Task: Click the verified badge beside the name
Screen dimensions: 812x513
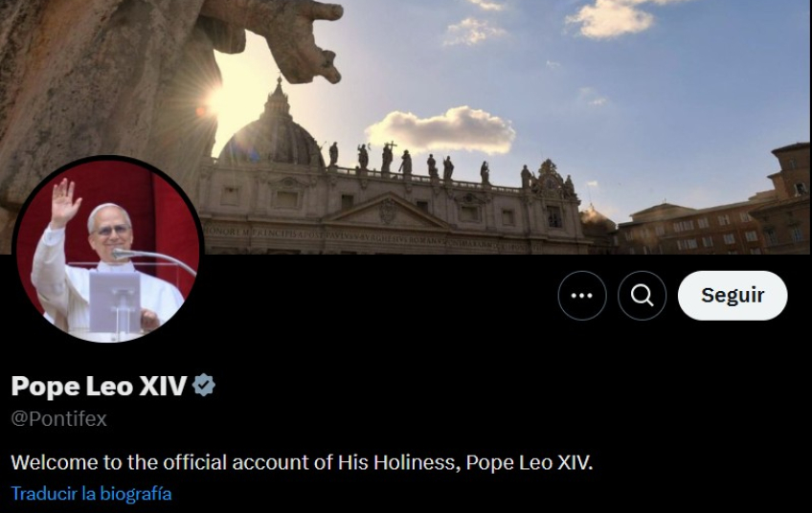Action: click(x=204, y=386)
